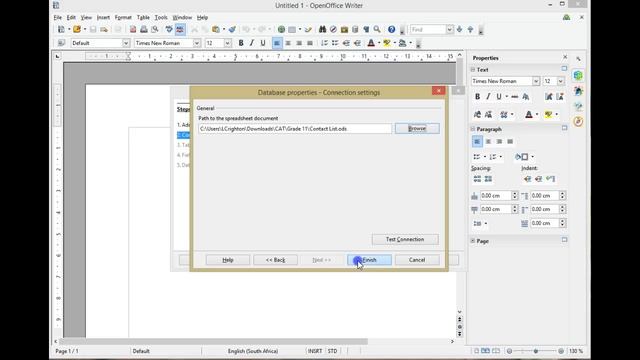This screenshot has width=640, height=360.
Task: Open Page Preview from toolbar
Action: [x=155, y=29]
